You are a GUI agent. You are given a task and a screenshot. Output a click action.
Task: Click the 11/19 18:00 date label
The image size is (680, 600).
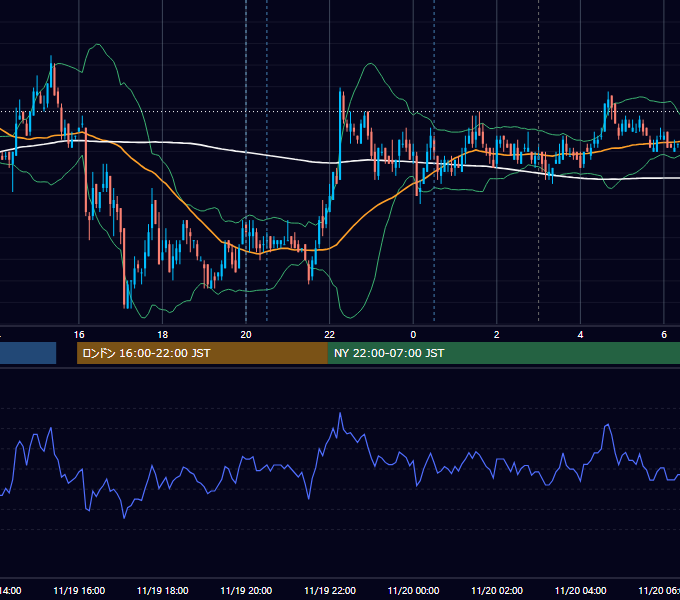(x=163, y=590)
